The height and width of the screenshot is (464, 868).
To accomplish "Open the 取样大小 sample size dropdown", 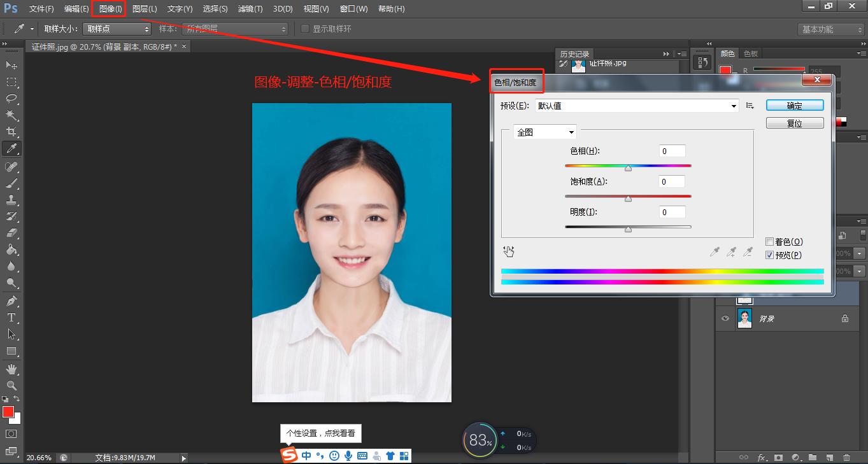I will pyautogui.click(x=117, y=29).
